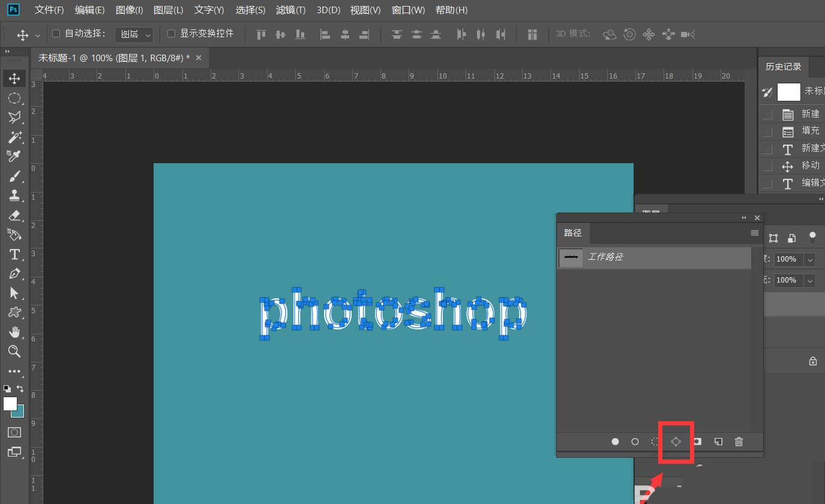Enable the 自动选择 checkbox
Viewport: 825px width, 504px height.
tap(56, 34)
